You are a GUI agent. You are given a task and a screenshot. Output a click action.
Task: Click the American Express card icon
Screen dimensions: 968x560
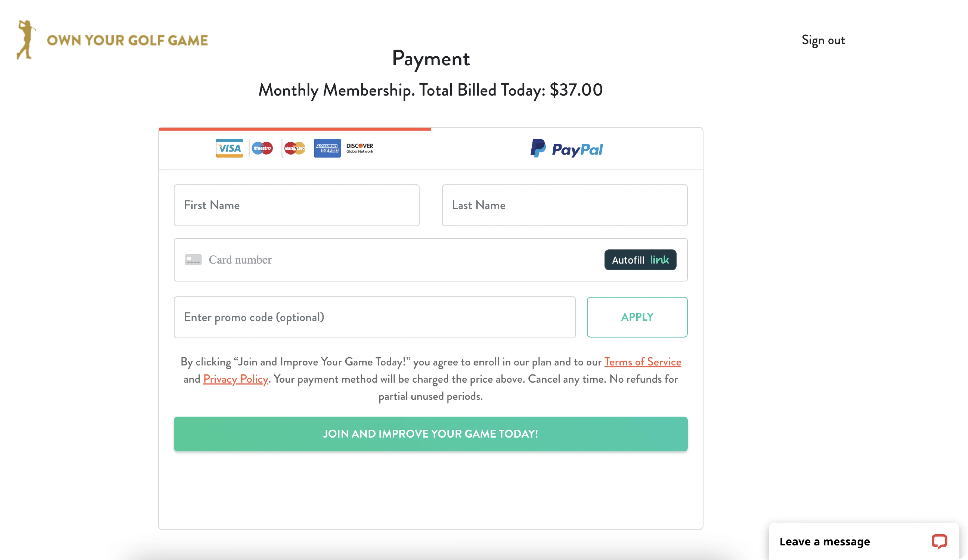[x=327, y=148]
